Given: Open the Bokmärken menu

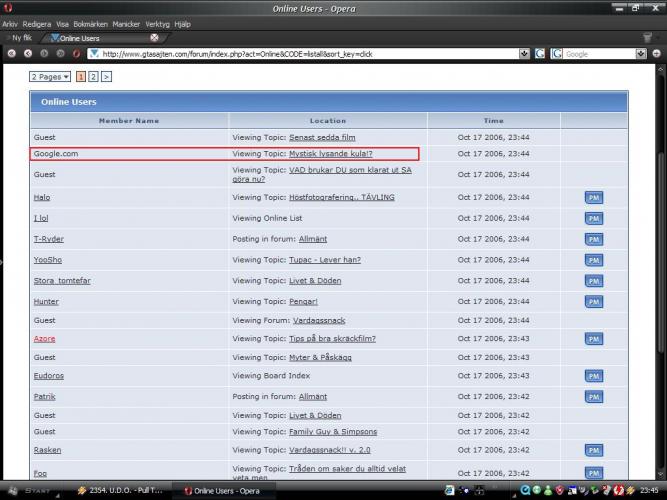Looking at the screenshot, I should (x=90, y=23).
